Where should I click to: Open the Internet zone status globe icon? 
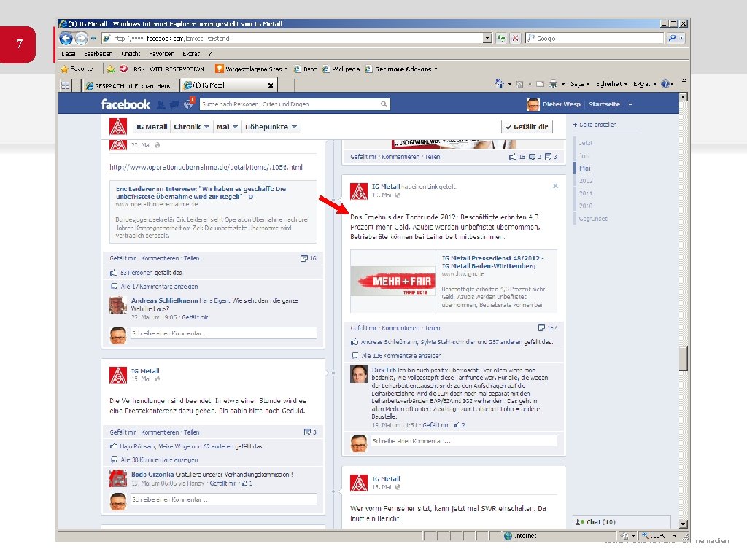[x=508, y=536]
